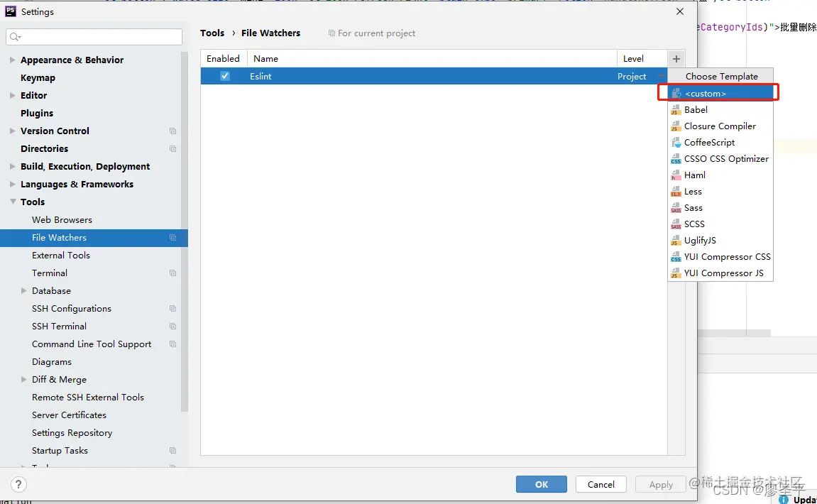817x504 pixels.
Task: Click the OK button
Action: click(x=542, y=484)
